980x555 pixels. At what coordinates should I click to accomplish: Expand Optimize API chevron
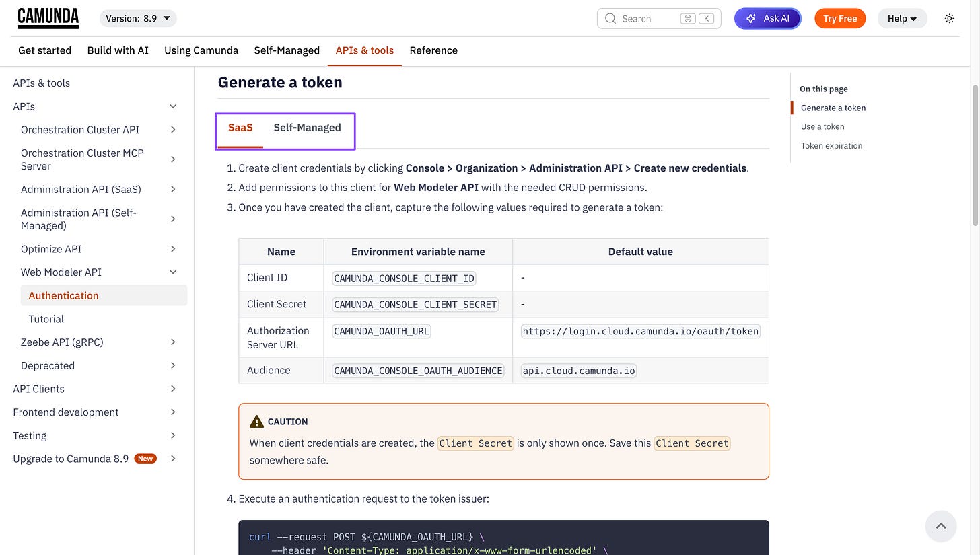(173, 249)
